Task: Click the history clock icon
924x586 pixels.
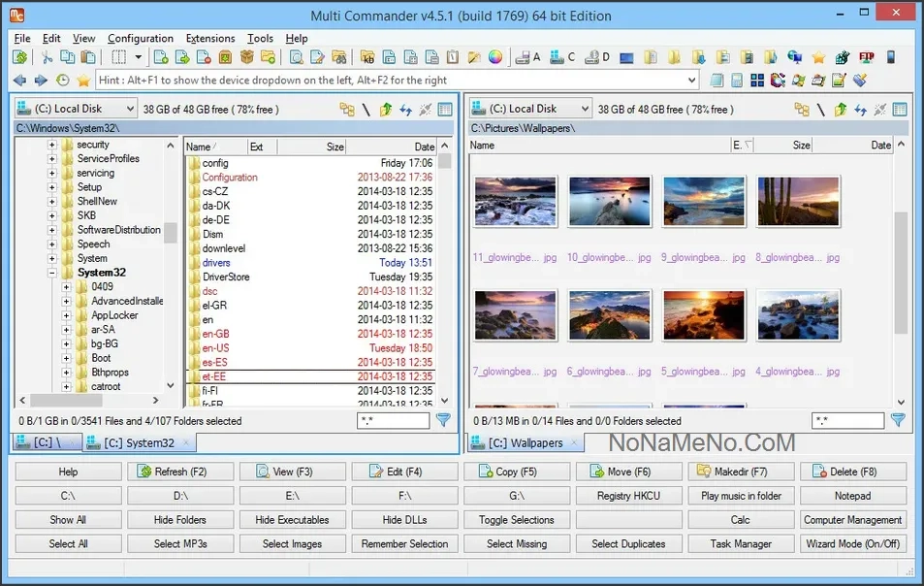Action: [x=63, y=81]
